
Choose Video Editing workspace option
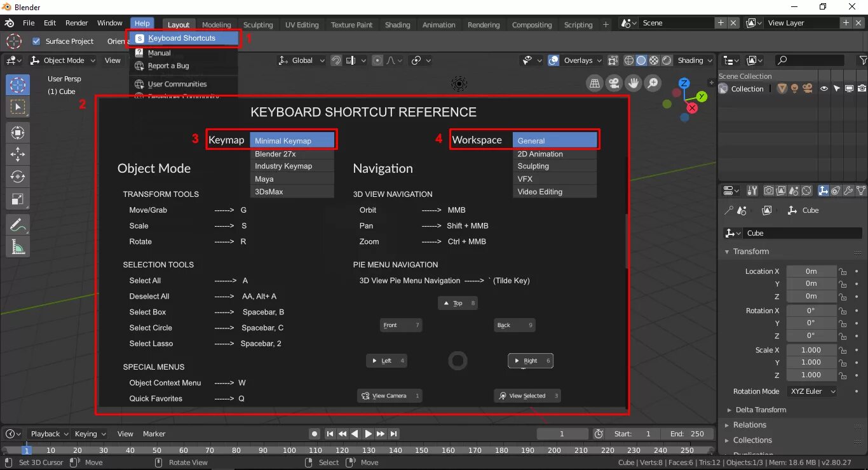555,192
